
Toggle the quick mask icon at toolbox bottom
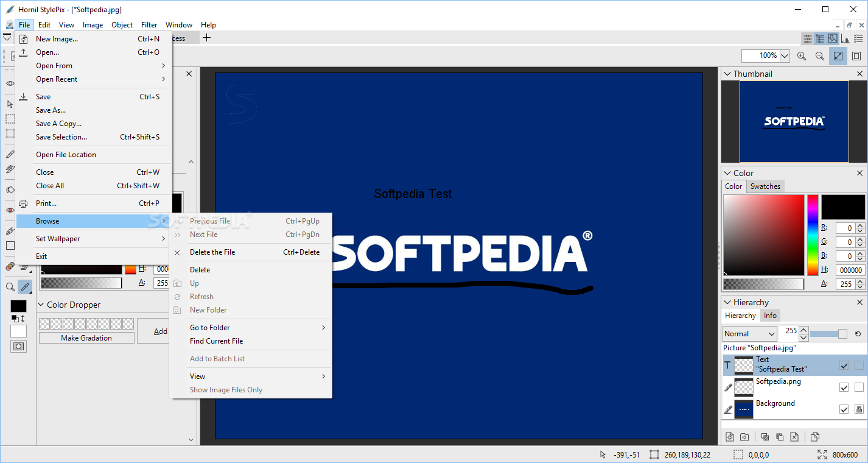point(18,346)
